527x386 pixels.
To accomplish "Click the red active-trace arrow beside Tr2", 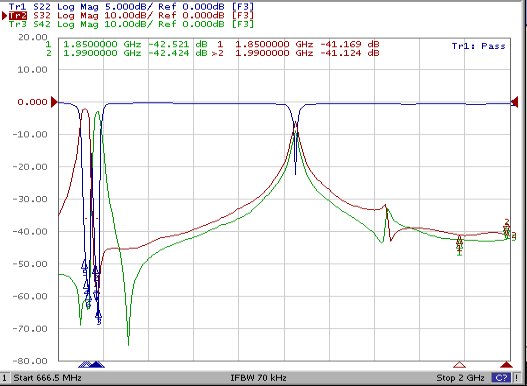I will (x=4, y=15).
